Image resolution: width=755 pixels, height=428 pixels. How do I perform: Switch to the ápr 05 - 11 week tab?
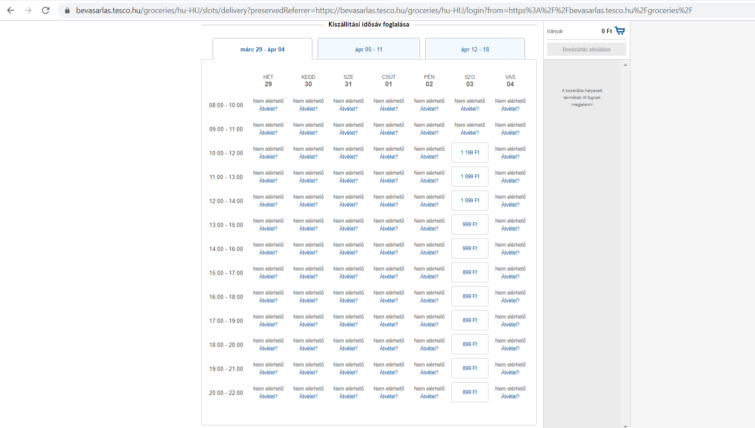(x=368, y=48)
